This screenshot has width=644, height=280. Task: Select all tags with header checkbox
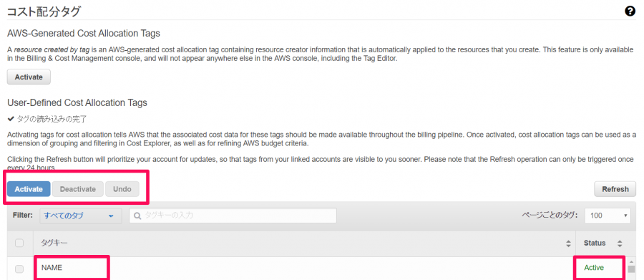pos(19,243)
